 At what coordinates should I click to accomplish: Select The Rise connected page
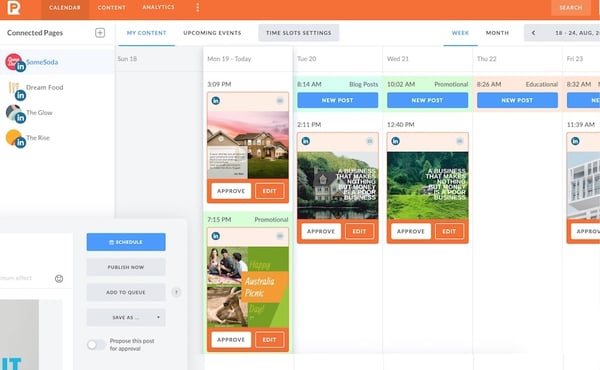tap(57, 138)
